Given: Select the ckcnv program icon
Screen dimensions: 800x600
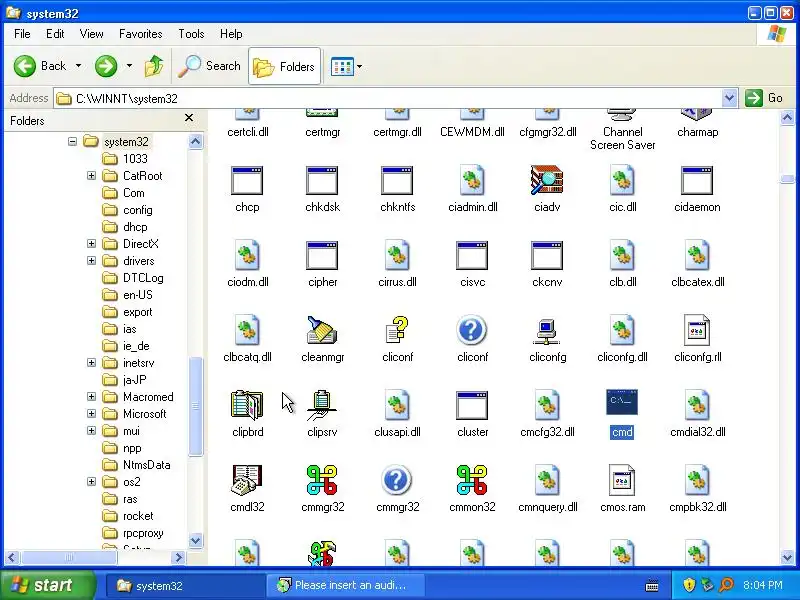Looking at the screenshot, I should click(547, 255).
